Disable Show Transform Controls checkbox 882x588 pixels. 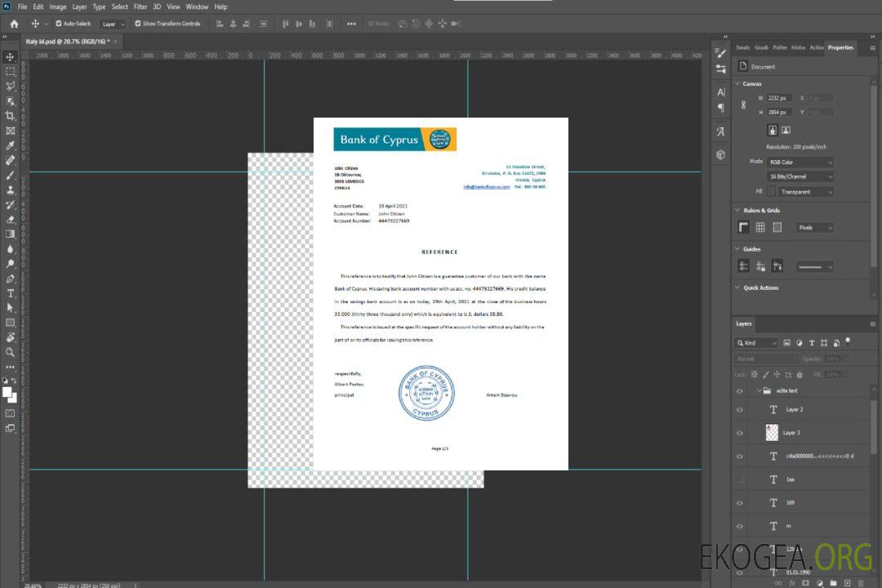pos(138,24)
